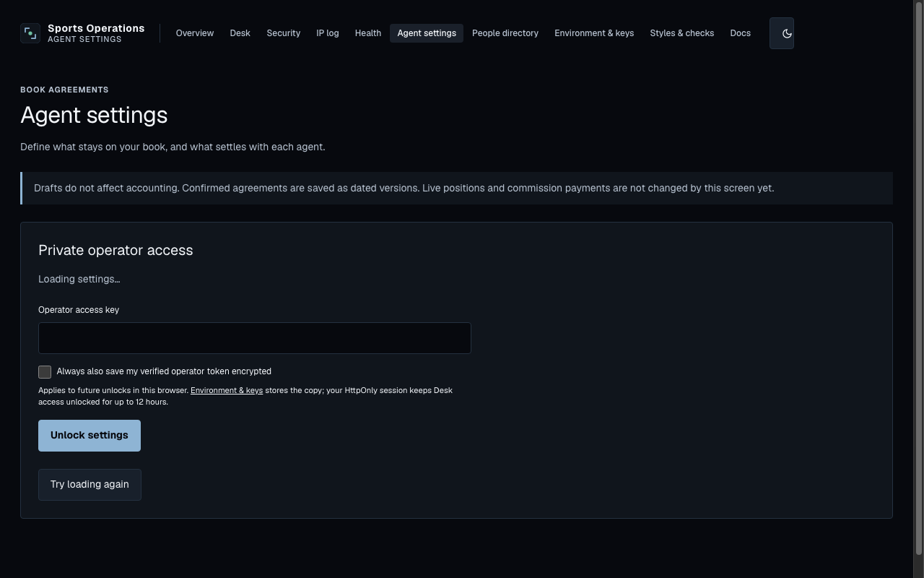924x578 pixels.
Task: Click the Private operator access heading
Action: [x=115, y=250]
